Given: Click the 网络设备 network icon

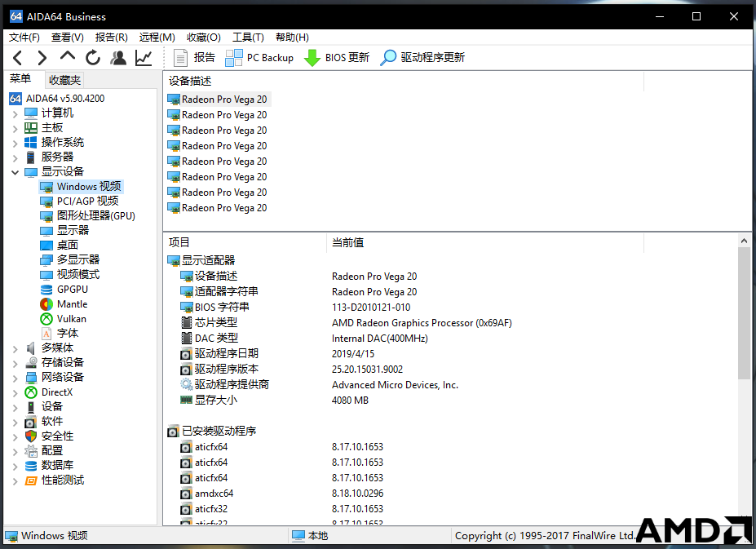Looking at the screenshot, I should pos(31,378).
